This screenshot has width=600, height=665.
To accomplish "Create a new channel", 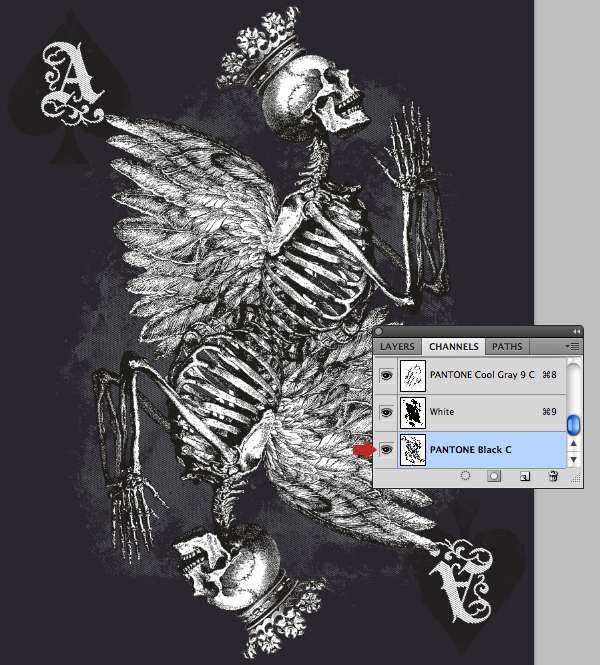I will click(x=525, y=476).
